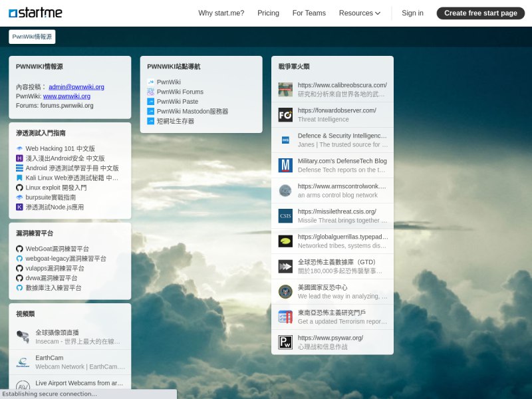Screen dimensions: 532x399
Task: Click the Janes IHS icon
Action: point(285,140)
